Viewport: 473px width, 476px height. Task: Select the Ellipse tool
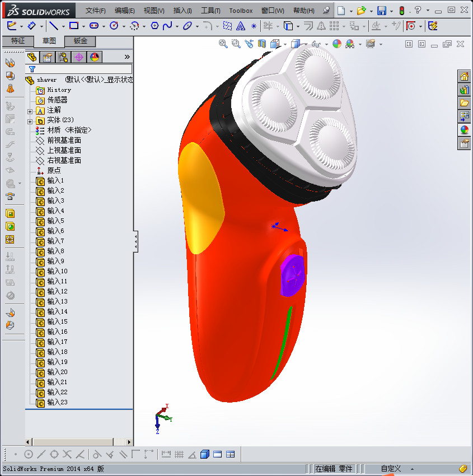coord(188,26)
